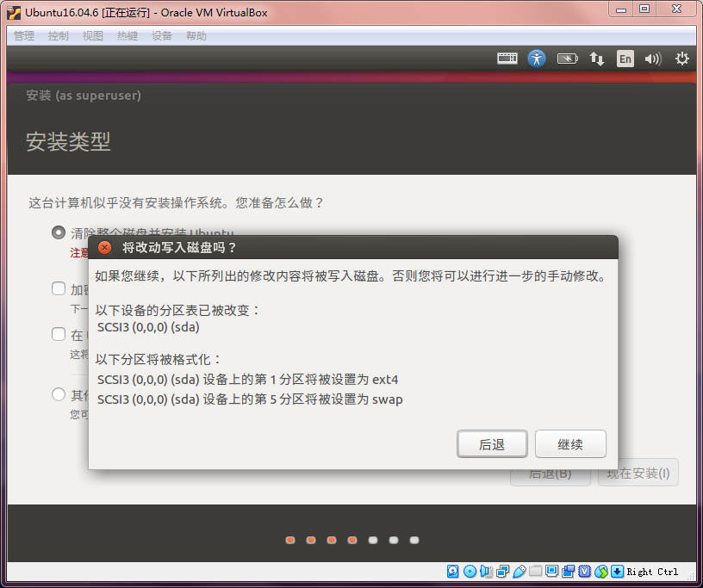This screenshot has width=703, height=588.
Task: Select erase disk and install Ubuntu option
Action: (x=59, y=232)
